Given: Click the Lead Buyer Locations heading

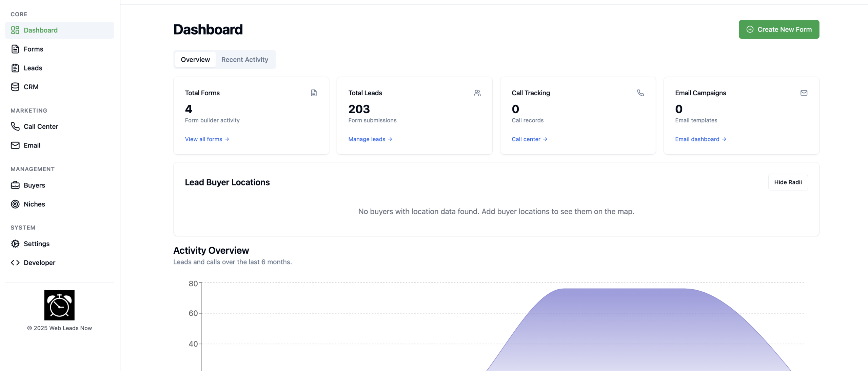Looking at the screenshot, I should pos(227,182).
